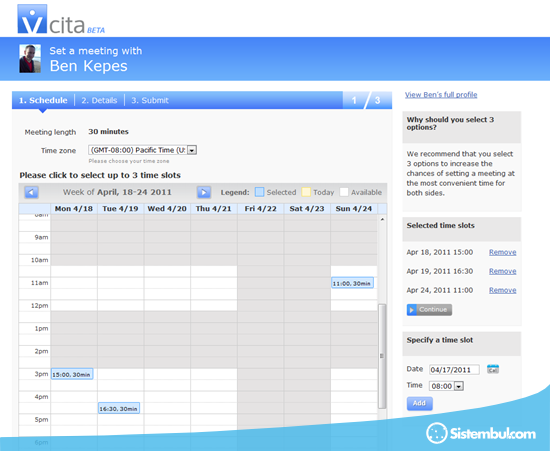
Task: Click the calendar scrollbar up arrow
Action: tap(382, 220)
